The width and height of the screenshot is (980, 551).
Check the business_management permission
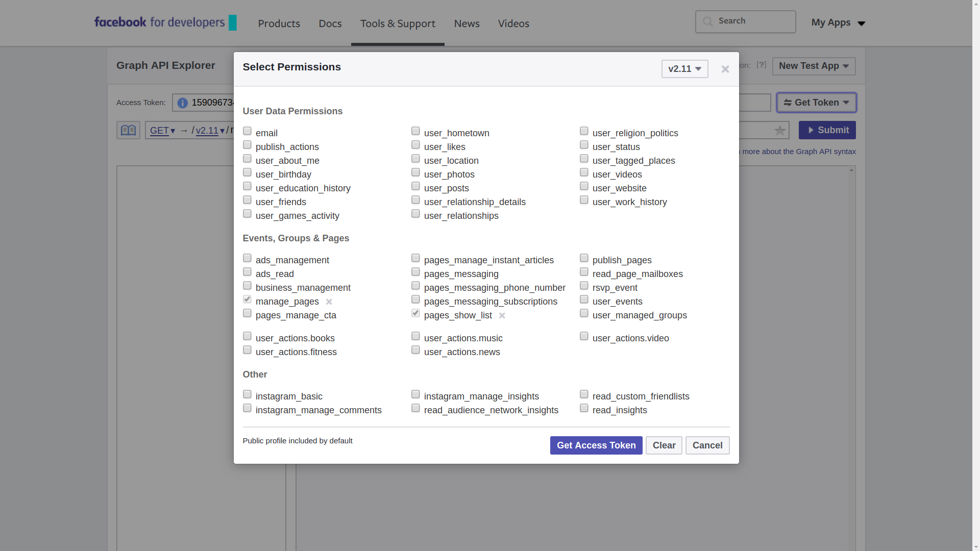click(247, 286)
